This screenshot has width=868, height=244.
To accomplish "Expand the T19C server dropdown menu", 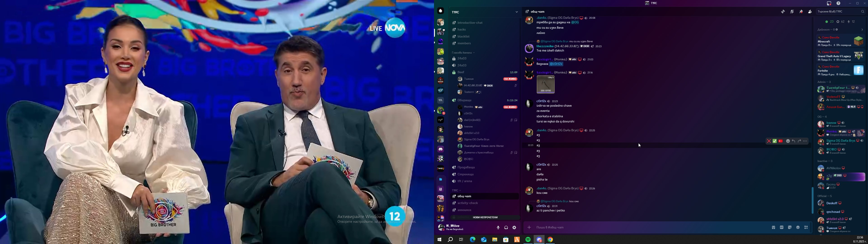I will point(516,12).
